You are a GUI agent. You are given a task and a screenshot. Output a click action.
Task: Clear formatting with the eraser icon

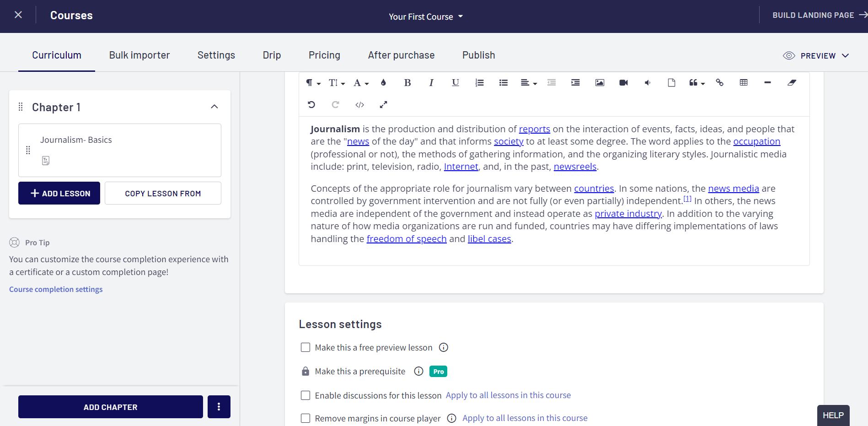[x=792, y=83]
